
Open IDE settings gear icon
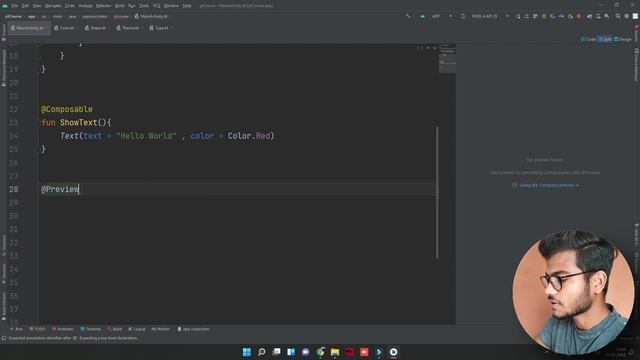tap(627, 16)
